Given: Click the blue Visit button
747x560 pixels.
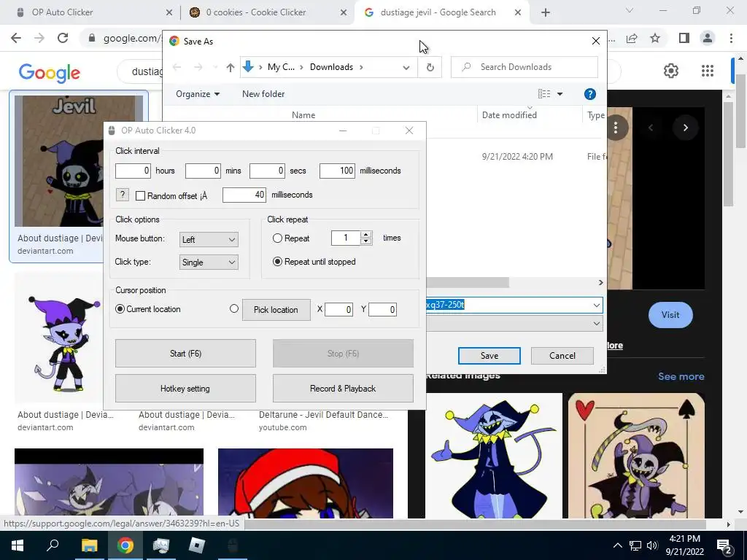Looking at the screenshot, I should click(670, 315).
